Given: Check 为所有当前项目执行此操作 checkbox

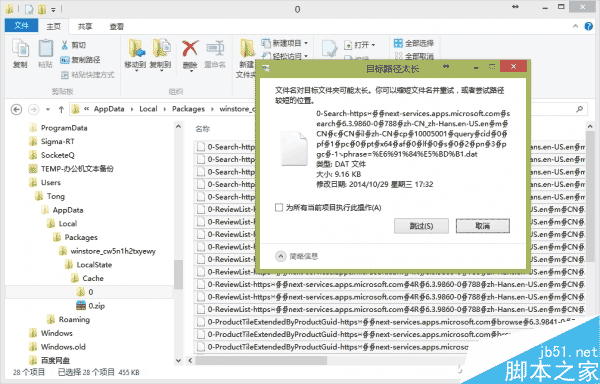Looking at the screenshot, I should [279, 208].
